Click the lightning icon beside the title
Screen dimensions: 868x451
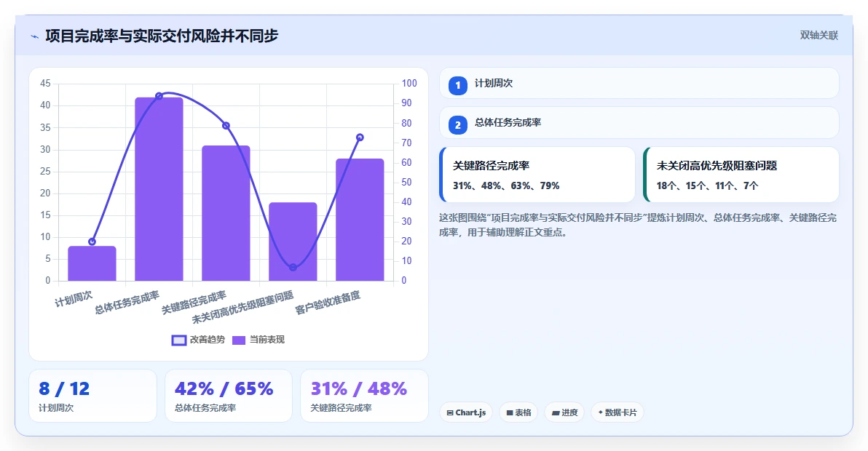[x=35, y=37]
